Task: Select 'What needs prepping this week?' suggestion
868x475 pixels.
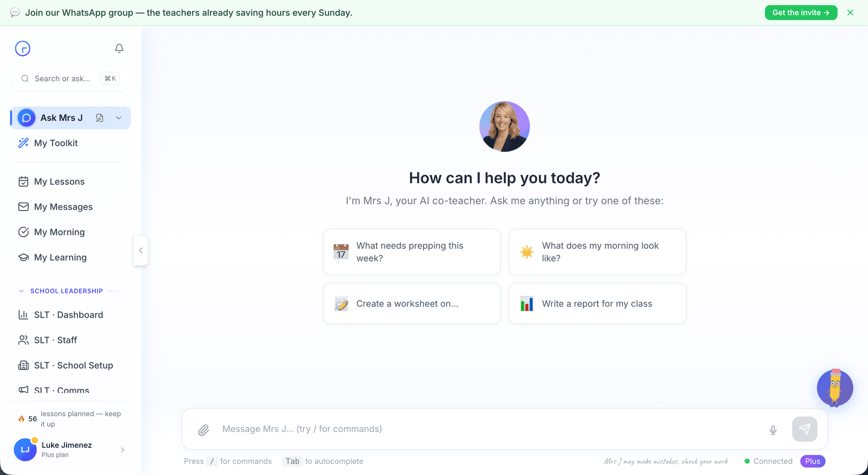Action: 411,252
